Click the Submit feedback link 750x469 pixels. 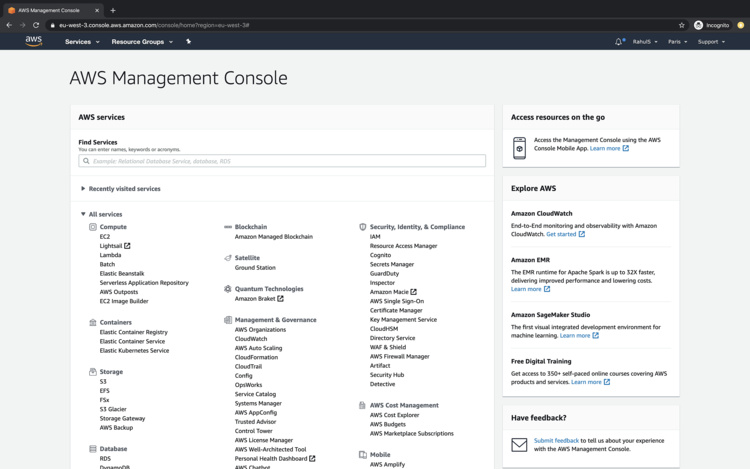pyautogui.click(x=556, y=441)
